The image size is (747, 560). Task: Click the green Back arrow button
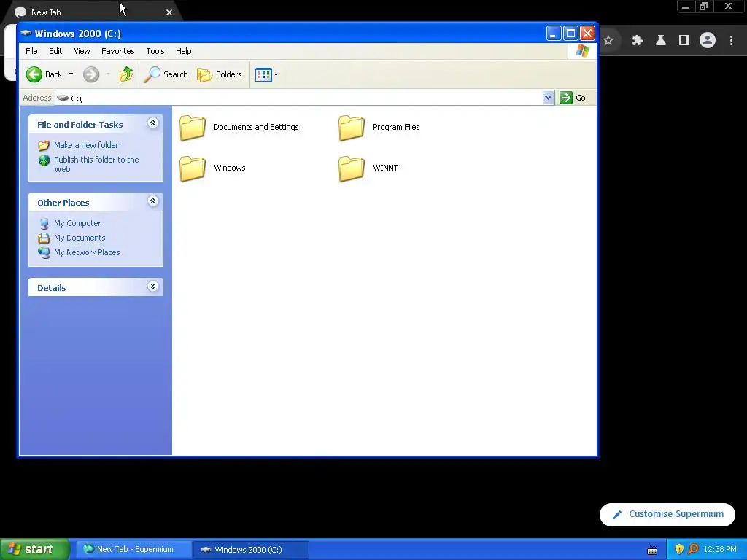click(x=44, y=74)
